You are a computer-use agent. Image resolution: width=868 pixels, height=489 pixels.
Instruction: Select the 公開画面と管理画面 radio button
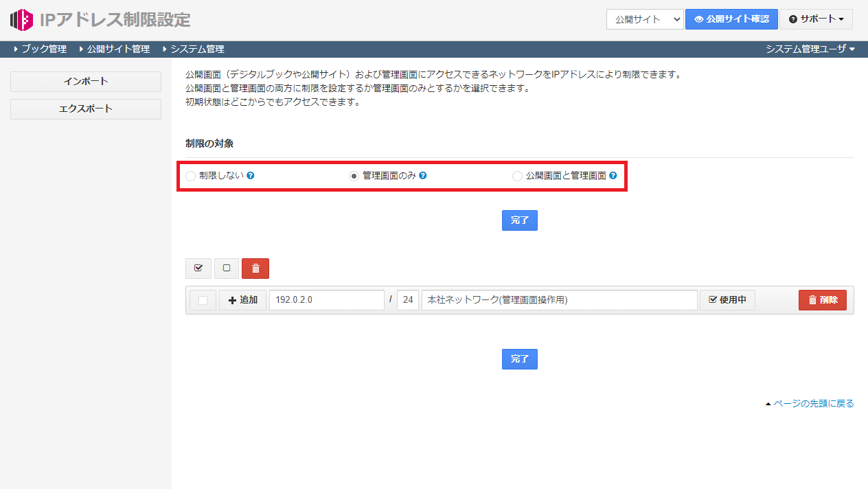518,177
